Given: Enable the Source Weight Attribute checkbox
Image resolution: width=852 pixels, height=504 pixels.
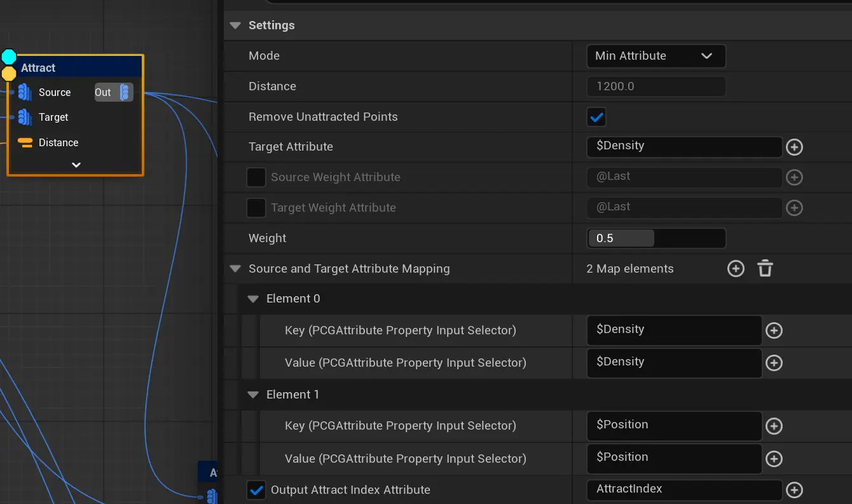Looking at the screenshot, I should (x=256, y=177).
